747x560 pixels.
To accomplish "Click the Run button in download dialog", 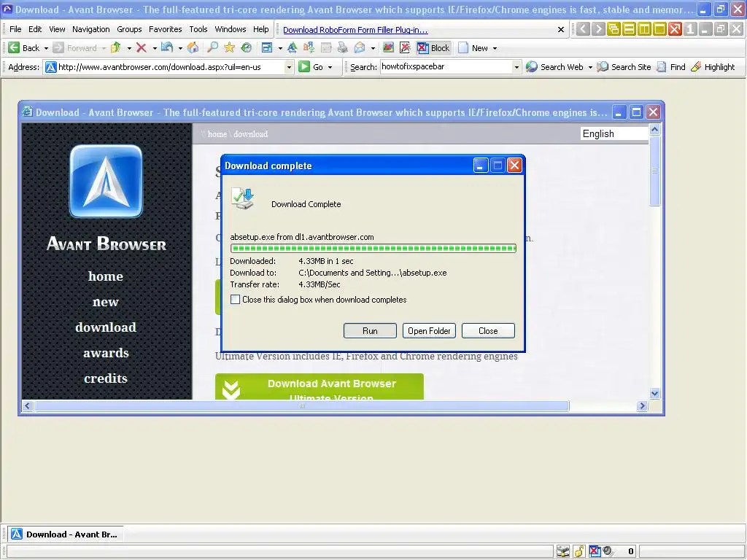I will click(x=370, y=331).
